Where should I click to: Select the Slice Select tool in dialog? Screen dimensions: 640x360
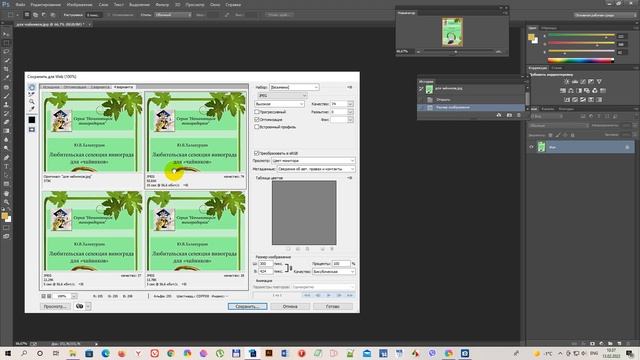[x=32, y=94]
